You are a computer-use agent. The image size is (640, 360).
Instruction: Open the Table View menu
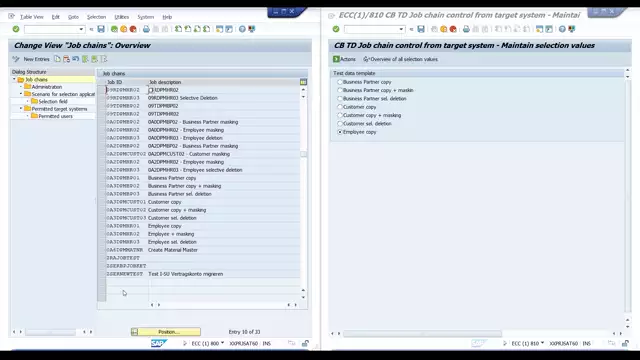click(x=31, y=17)
